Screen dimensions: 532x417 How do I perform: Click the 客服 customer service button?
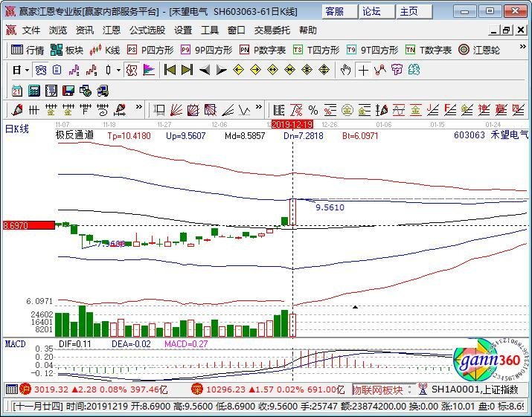point(339,12)
